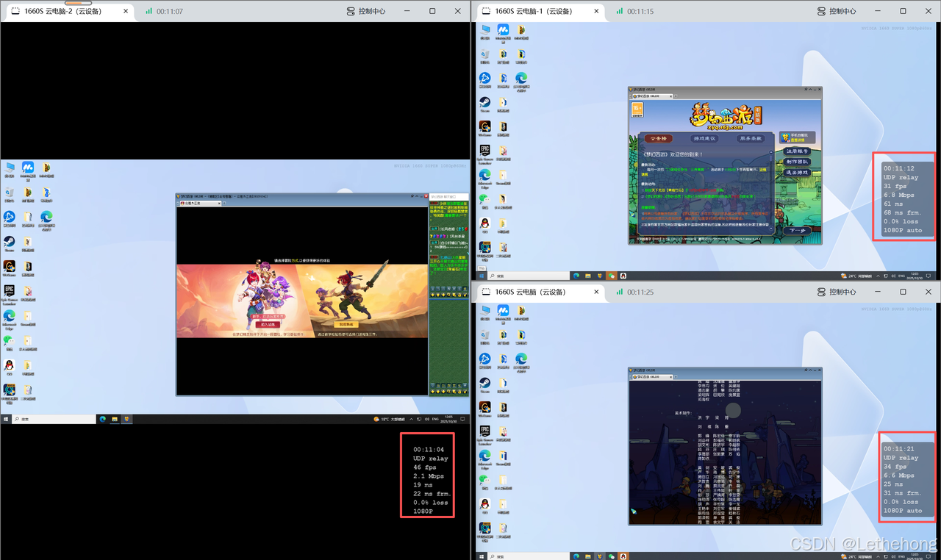Image resolution: width=941 pixels, height=560 pixels.
Task: Click the search box in 云电脑-2 taskbar
Action: [x=54, y=419]
